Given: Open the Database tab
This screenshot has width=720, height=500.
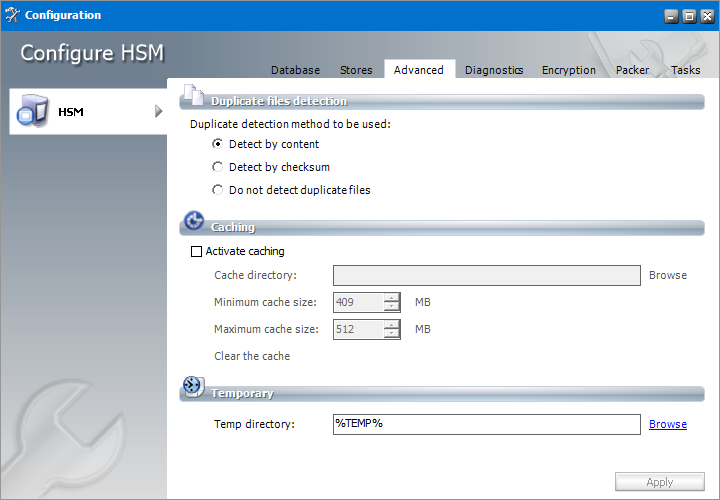Looking at the screenshot, I should (295, 70).
